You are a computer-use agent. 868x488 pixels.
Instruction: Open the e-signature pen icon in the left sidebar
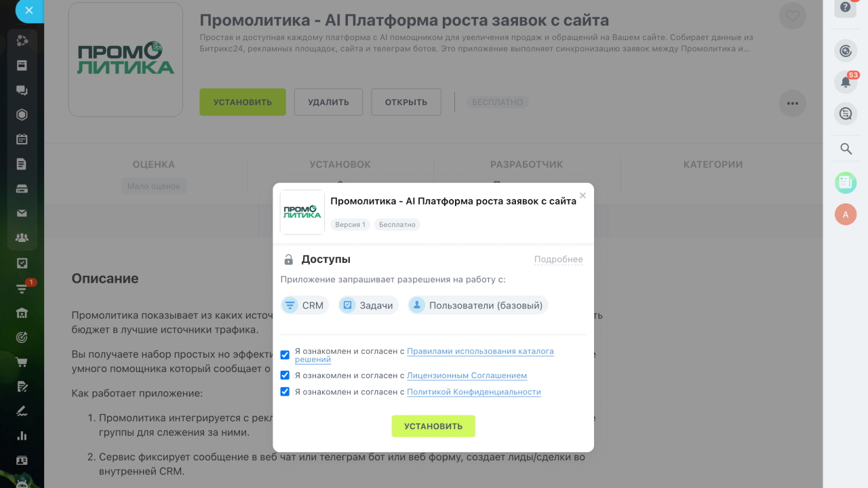pos(22,411)
